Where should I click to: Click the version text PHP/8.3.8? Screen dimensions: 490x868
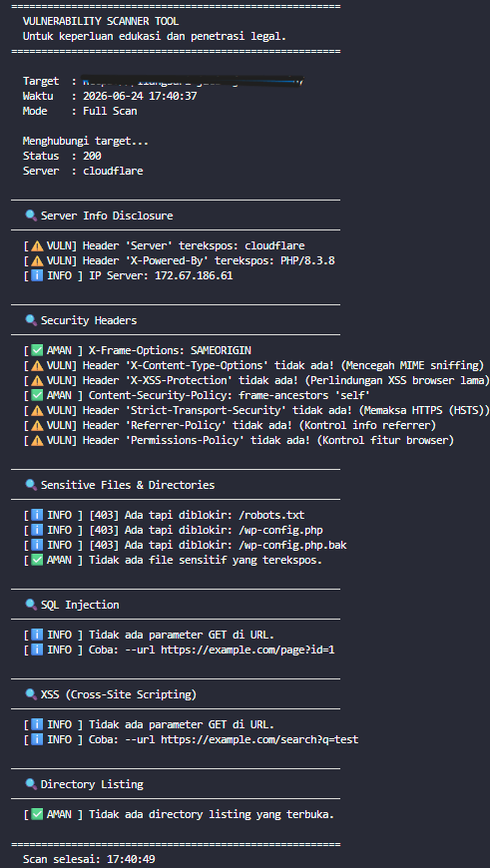[x=307, y=260]
